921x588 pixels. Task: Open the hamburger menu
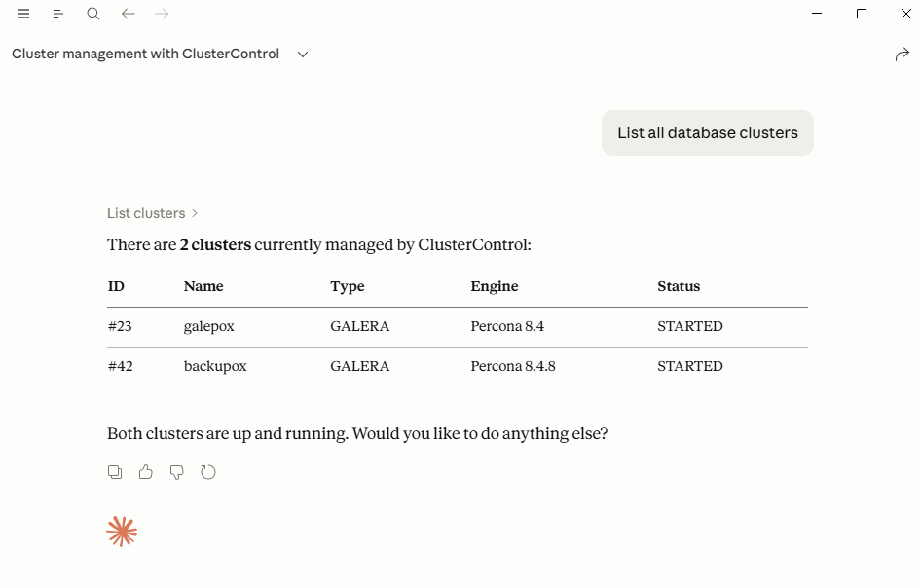(23, 14)
